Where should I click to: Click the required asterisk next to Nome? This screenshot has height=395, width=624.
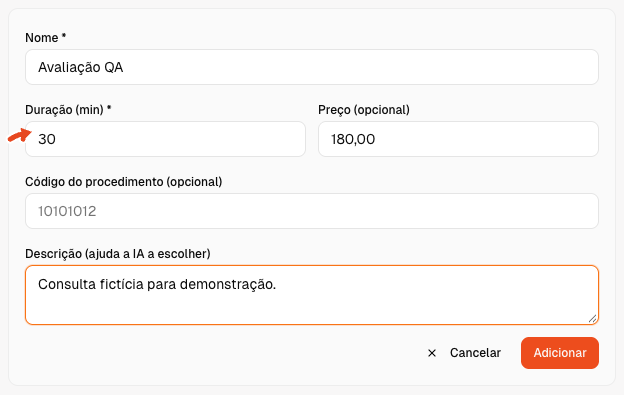pyautogui.click(x=64, y=37)
